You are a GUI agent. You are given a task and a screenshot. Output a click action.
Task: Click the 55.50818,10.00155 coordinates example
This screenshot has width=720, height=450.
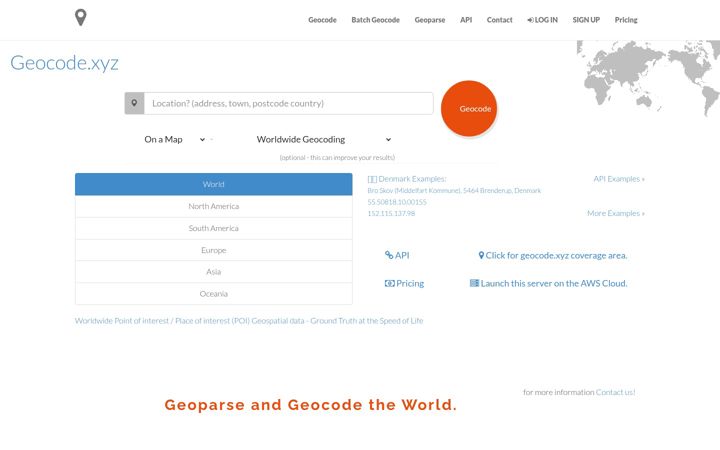click(x=397, y=202)
